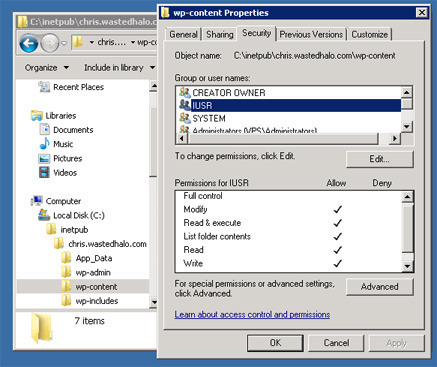
Task: Select the wp-includes folder
Action: (x=97, y=301)
